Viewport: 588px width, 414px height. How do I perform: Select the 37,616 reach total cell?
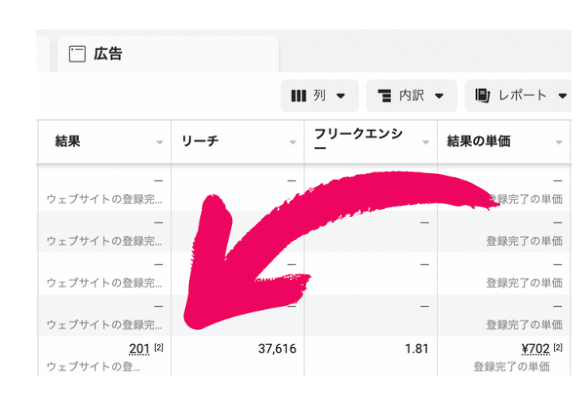(277, 349)
